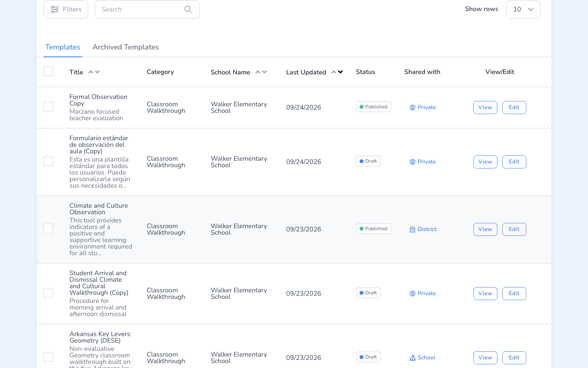Sort Title column descending arrow

97,72
